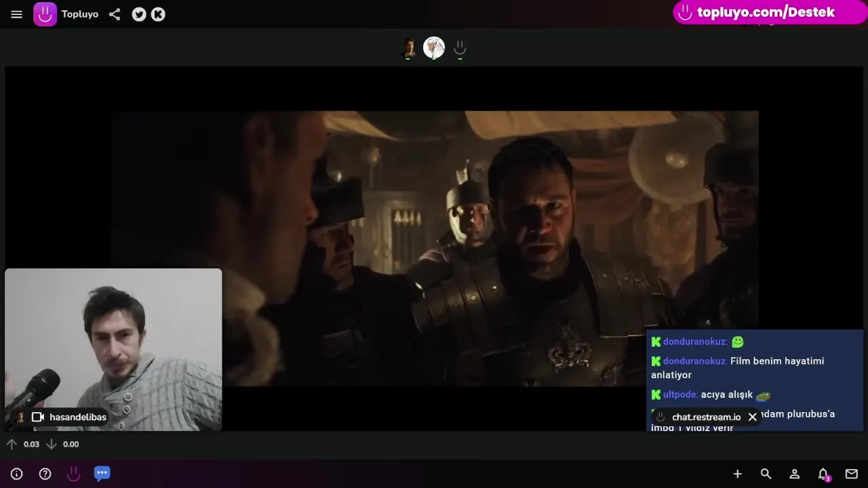
Task: Open the hamburger menu
Action: tap(16, 14)
